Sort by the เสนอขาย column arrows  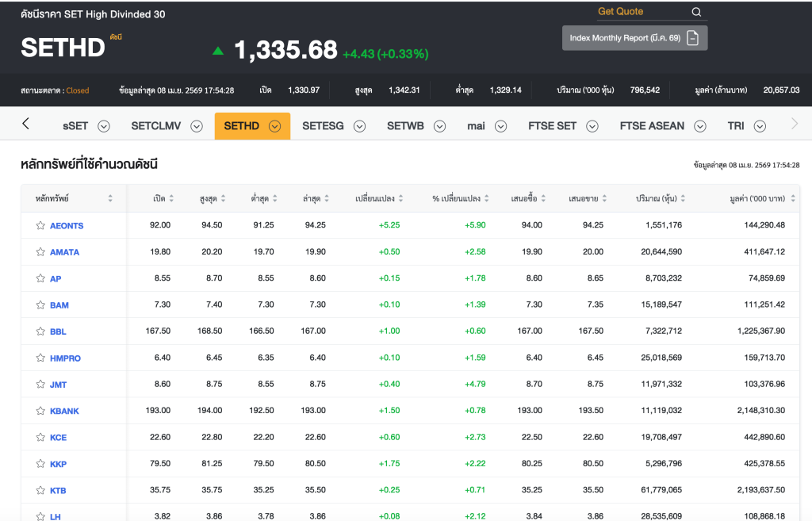click(604, 198)
